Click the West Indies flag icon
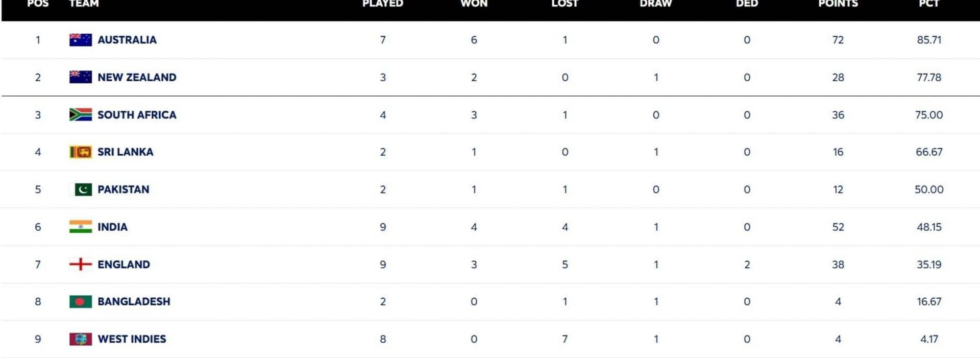This screenshot has width=980, height=358. 81,339
